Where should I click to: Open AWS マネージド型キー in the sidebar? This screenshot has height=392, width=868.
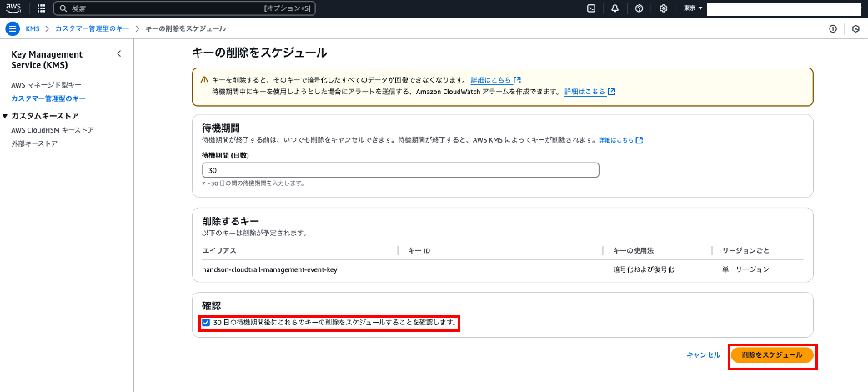[46, 85]
